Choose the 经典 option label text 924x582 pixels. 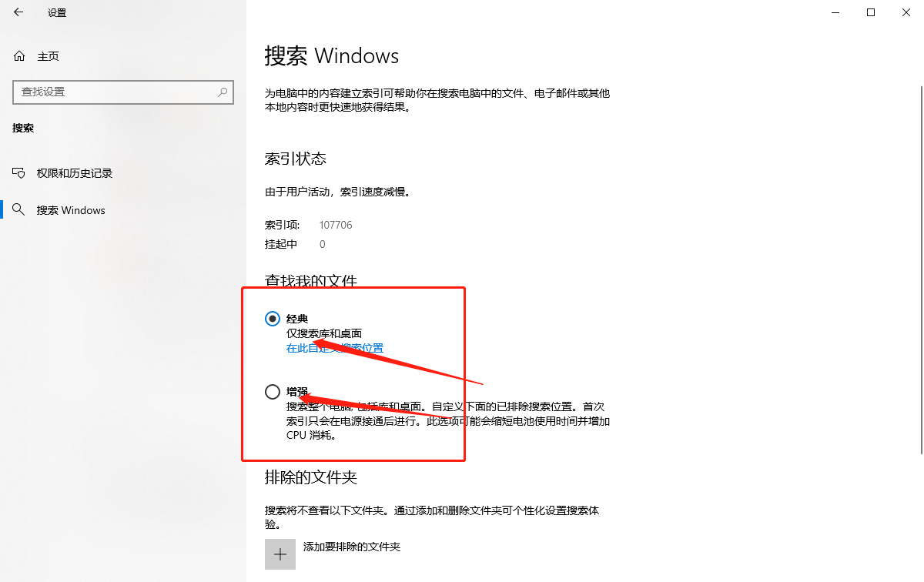[297, 319]
